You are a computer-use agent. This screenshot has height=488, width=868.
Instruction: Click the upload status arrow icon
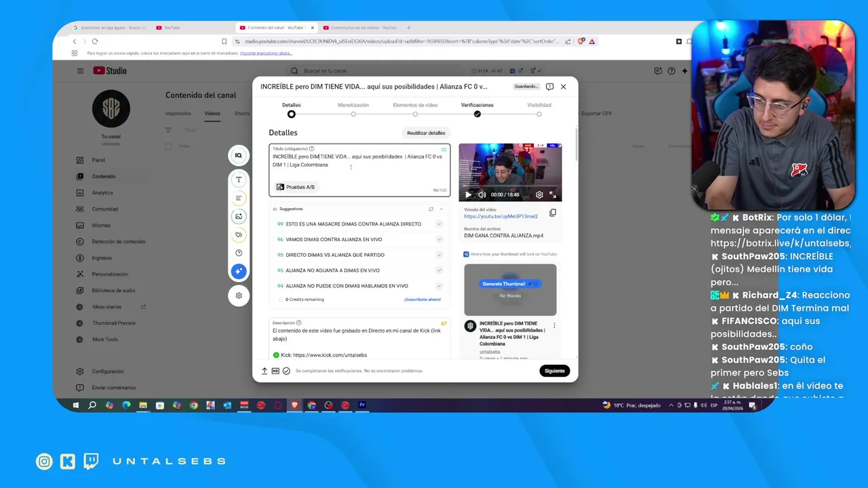pyautogui.click(x=264, y=371)
